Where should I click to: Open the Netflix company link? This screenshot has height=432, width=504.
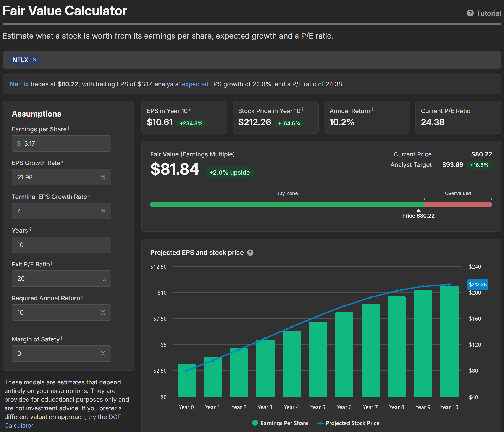pyautogui.click(x=19, y=84)
